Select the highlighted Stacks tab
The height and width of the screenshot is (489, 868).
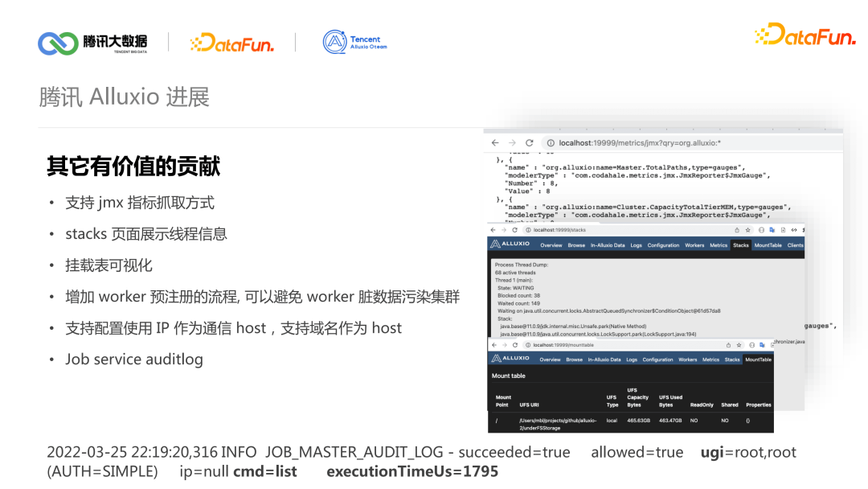(x=741, y=244)
